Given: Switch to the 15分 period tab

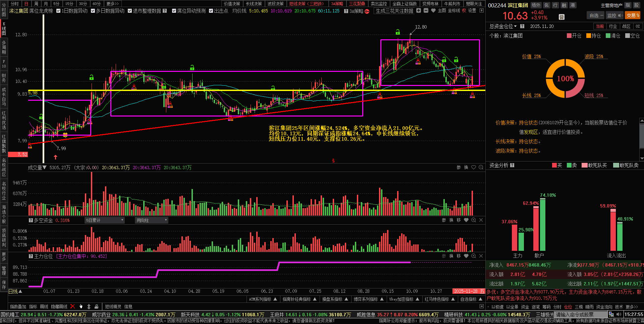Looking at the screenshot, I should point(69,4).
